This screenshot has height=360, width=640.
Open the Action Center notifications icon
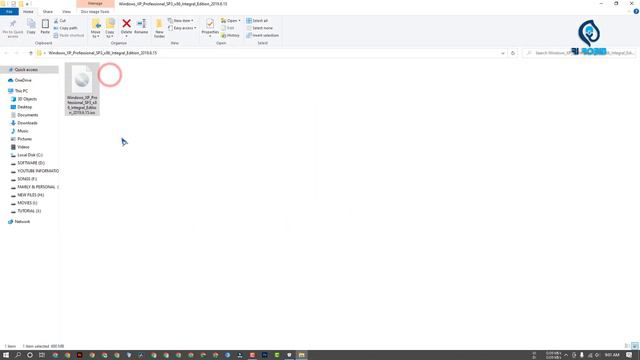[629, 355]
